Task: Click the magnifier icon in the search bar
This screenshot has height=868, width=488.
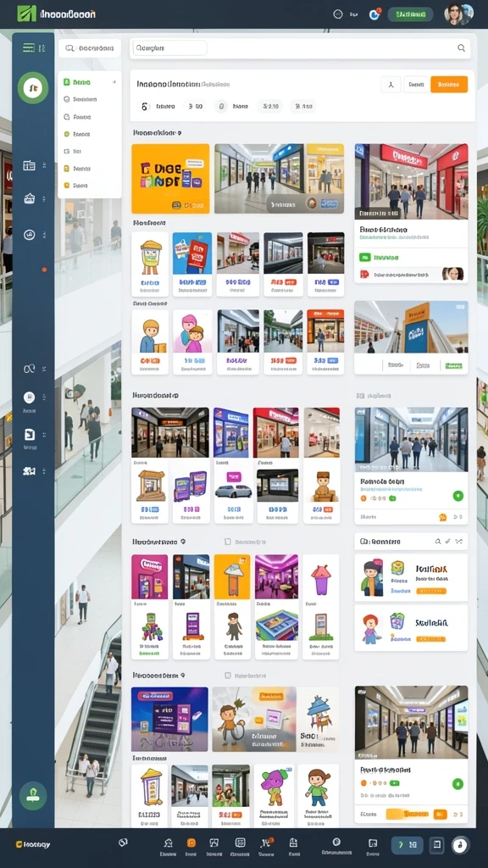Action: point(461,48)
